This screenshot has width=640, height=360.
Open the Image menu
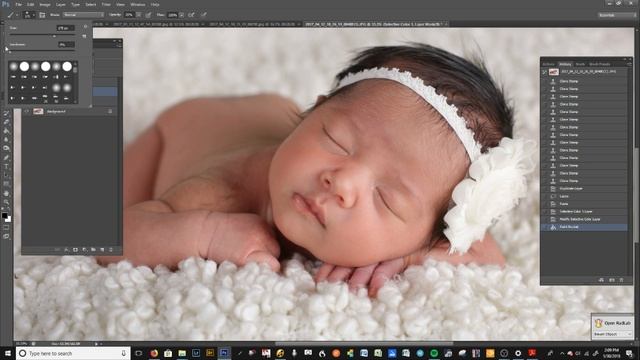(x=45, y=4)
